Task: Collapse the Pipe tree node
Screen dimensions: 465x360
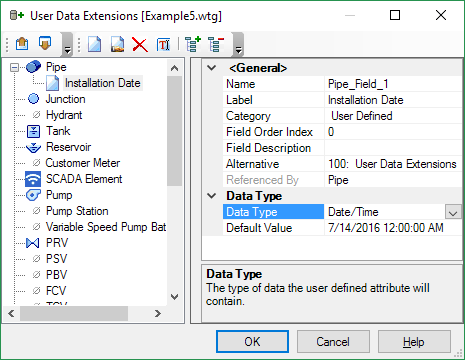Action: tap(14, 68)
